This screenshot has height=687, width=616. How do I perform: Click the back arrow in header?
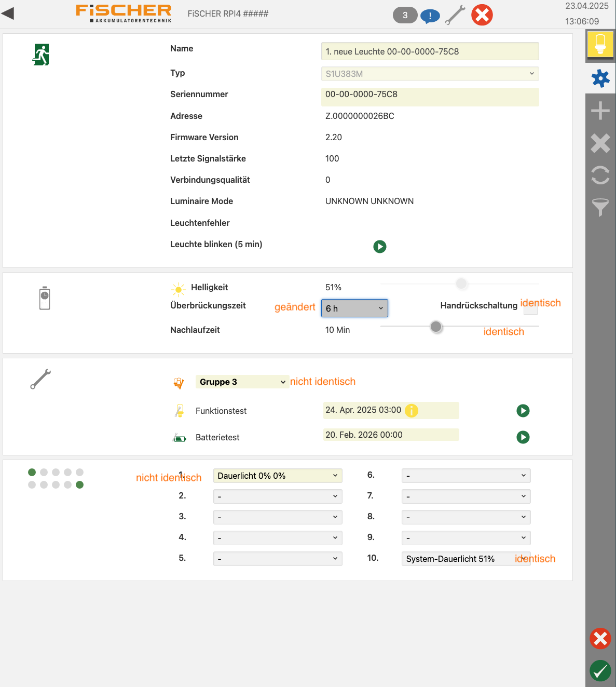[8, 14]
